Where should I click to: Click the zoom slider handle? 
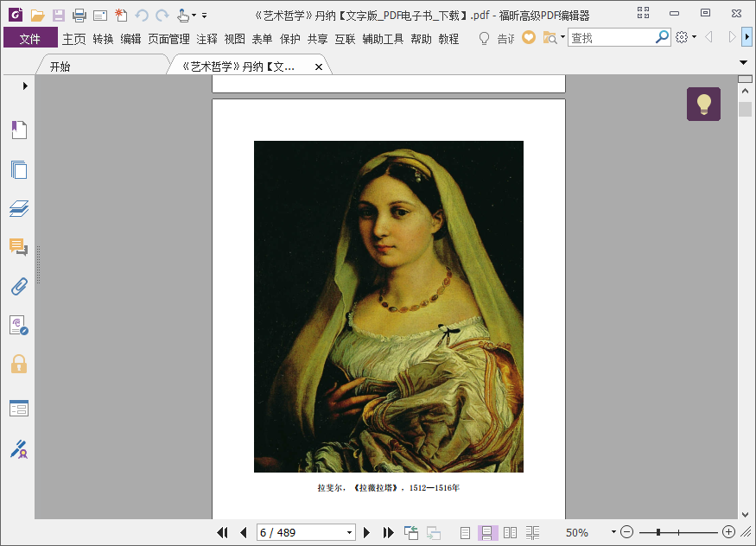click(x=658, y=532)
